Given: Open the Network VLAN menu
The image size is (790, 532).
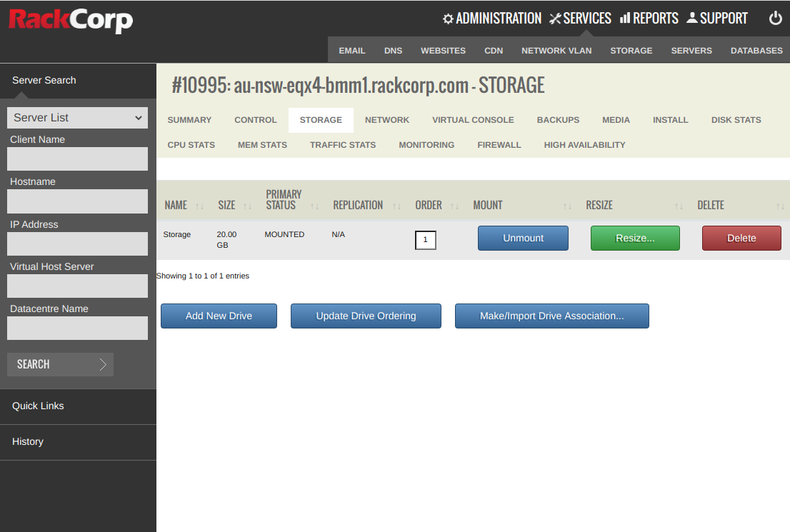Looking at the screenshot, I should click(x=556, y=51).
